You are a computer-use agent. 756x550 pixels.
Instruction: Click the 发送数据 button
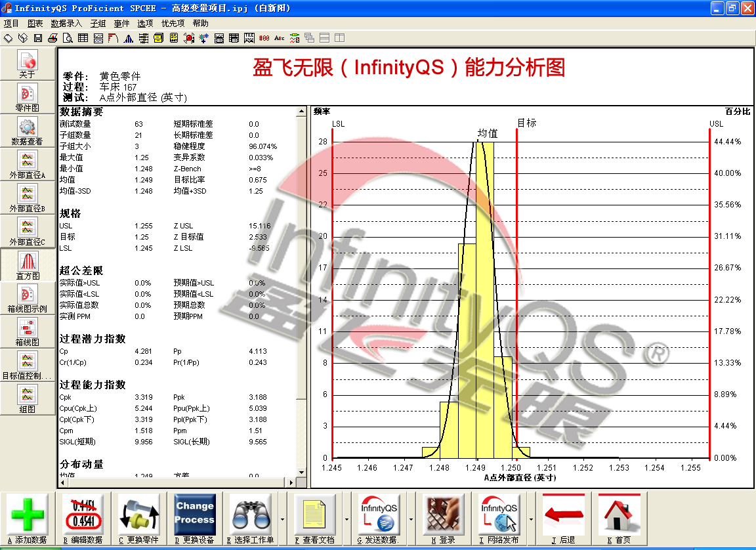click(x=379, y=518)
